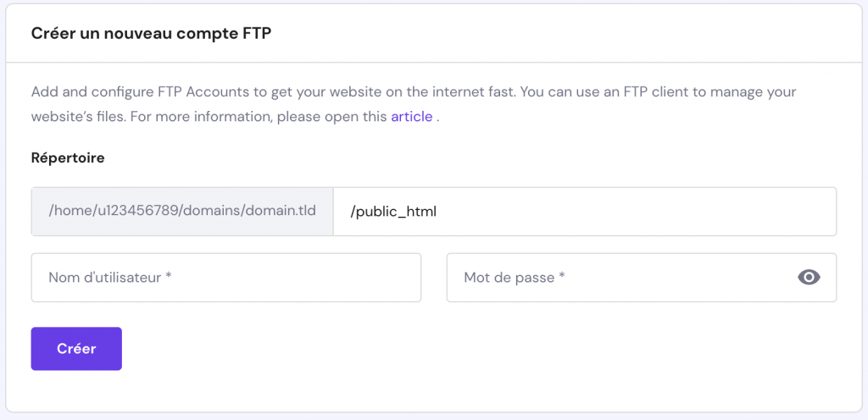Click the bold Répertoire label
The image size is (868, 420).
point(68,158)
